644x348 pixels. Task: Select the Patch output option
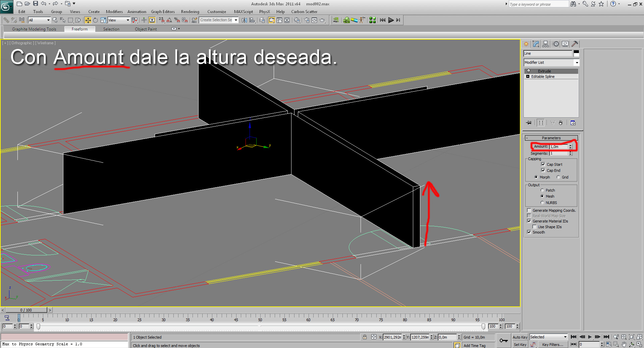(x=542, y=190)
